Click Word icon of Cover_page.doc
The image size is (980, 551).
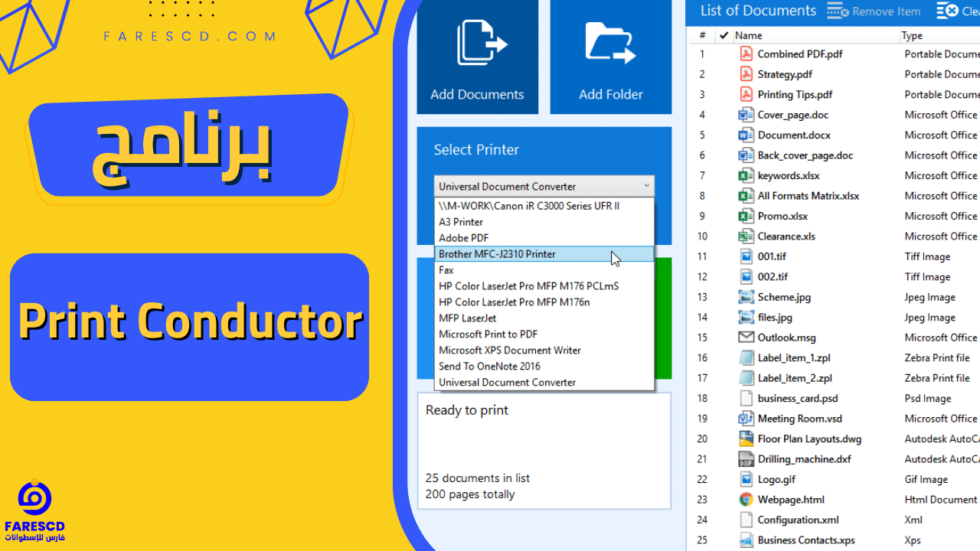point(746,115)
